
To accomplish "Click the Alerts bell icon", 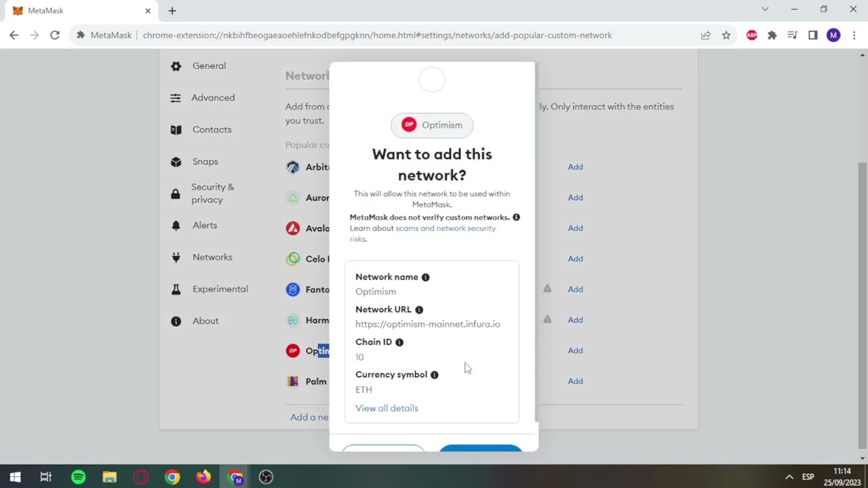I will (176, 225).
